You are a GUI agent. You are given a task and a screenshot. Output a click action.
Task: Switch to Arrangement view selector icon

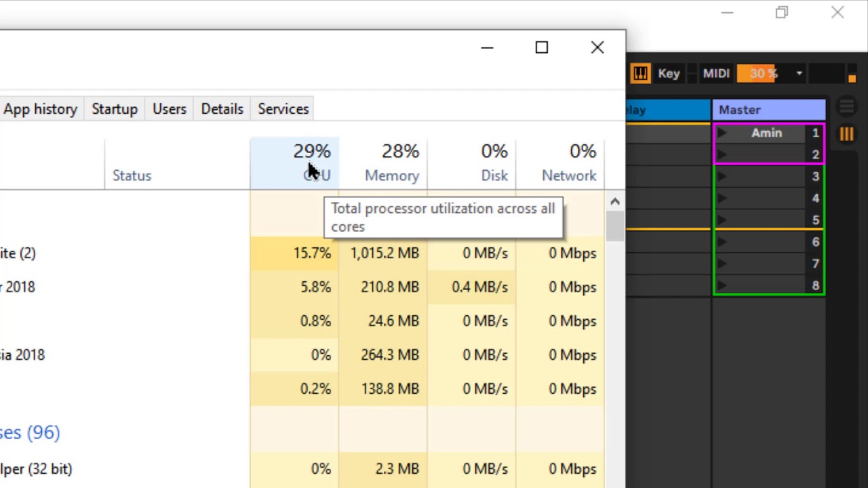846,107
